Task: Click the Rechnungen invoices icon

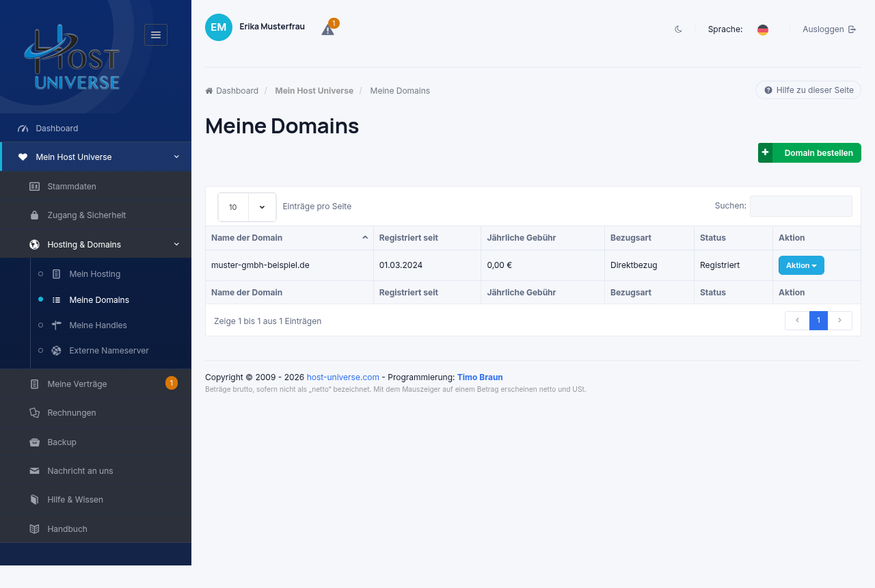Action: 34,413
